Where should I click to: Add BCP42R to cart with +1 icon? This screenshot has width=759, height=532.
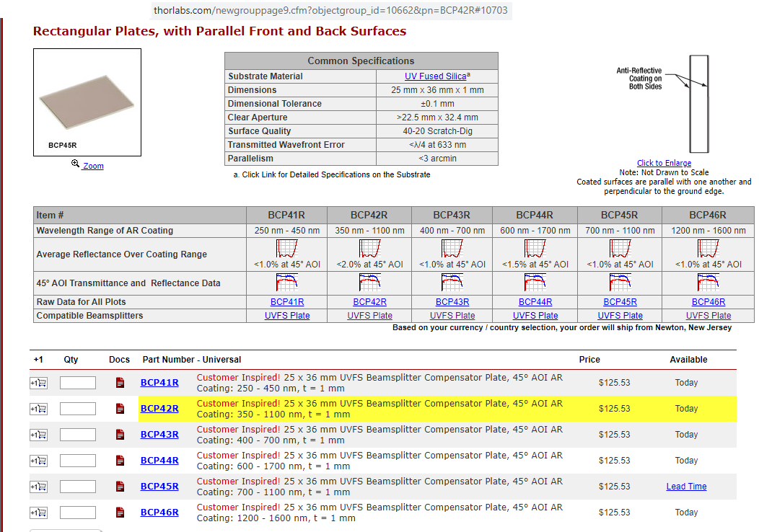[39, 409]
